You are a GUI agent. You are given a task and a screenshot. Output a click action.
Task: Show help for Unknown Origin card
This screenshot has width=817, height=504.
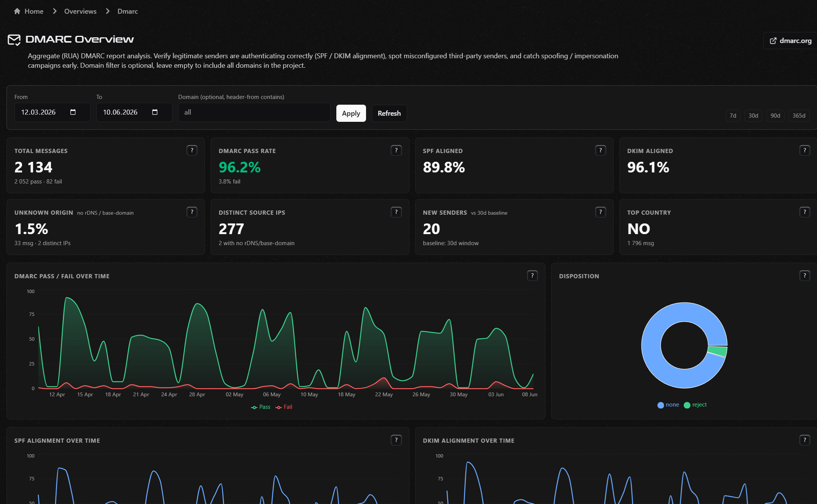192,212
